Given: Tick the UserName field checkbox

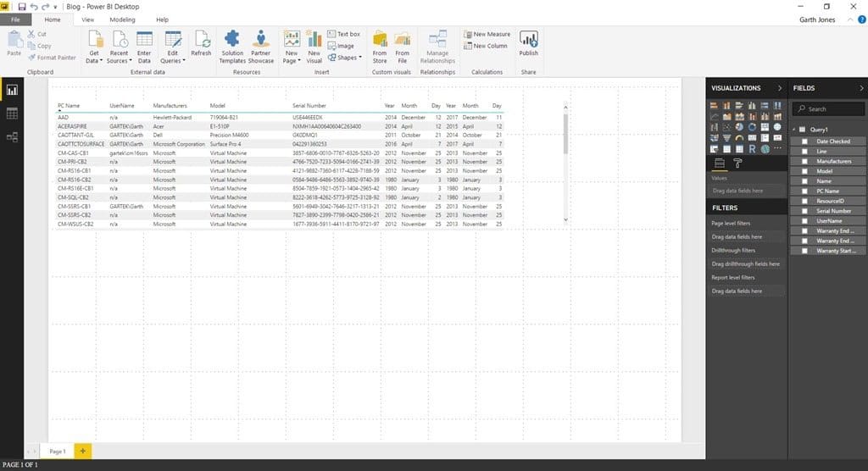Looking at the screenshot, I should point(805,221).
